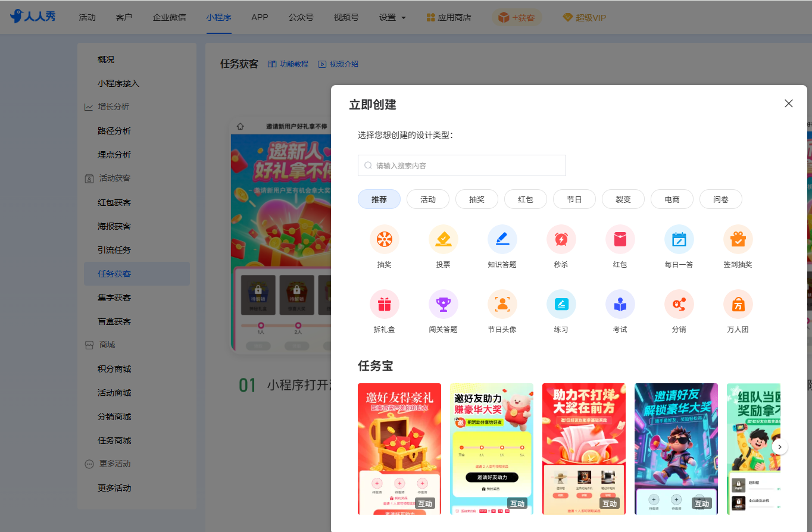Open the 功能教程 tutorial link

point(288,64)
